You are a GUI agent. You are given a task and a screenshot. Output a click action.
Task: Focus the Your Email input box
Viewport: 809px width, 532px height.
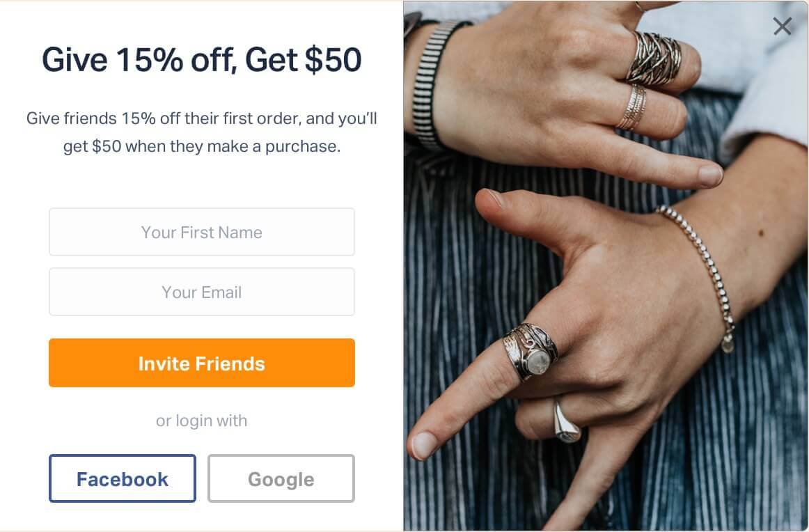[x=201, y=292]
